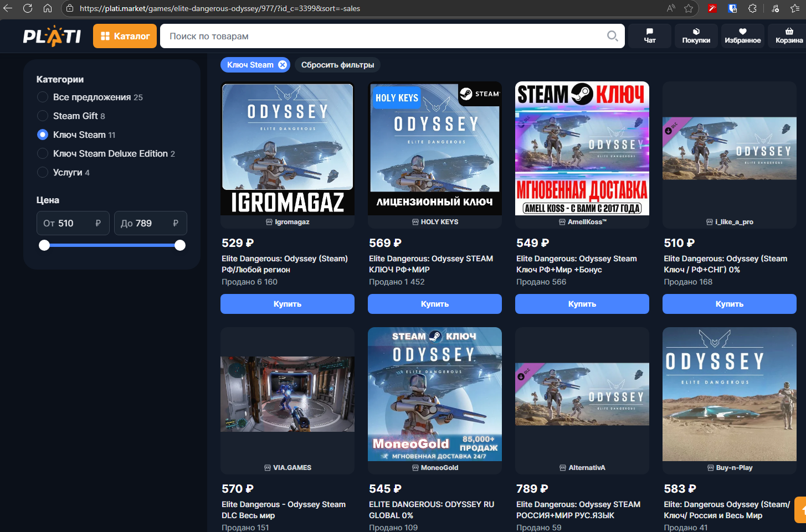The image size is (806, 532).
Task: Open seller AlternativA link
Action: point(582,468)
